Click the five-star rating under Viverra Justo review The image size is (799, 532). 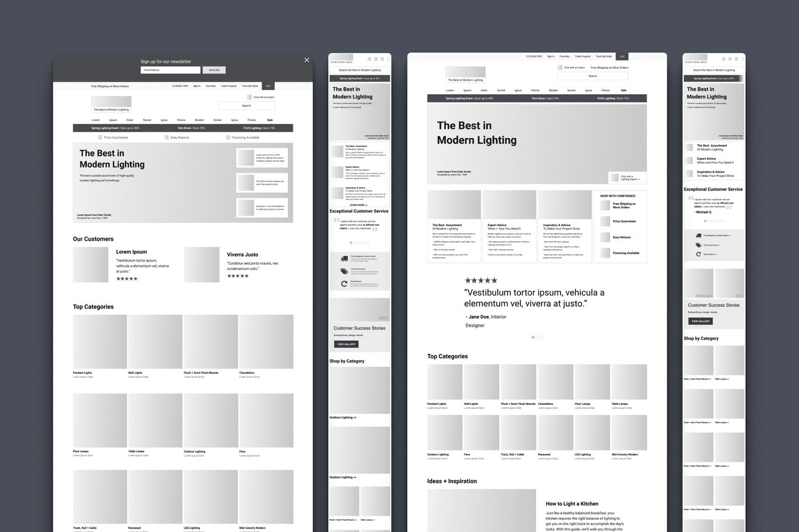pyautogui.click(x=237, y=276)
